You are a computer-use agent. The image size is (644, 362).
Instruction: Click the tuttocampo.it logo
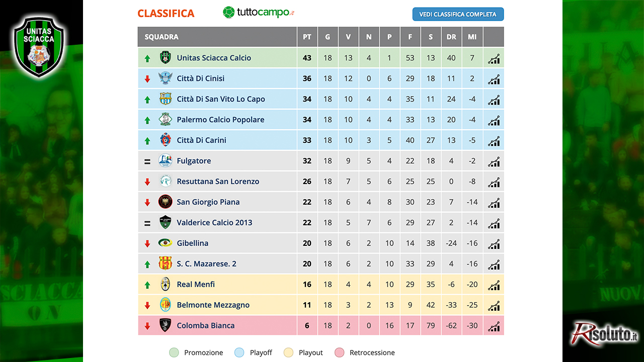coord(259,13)
